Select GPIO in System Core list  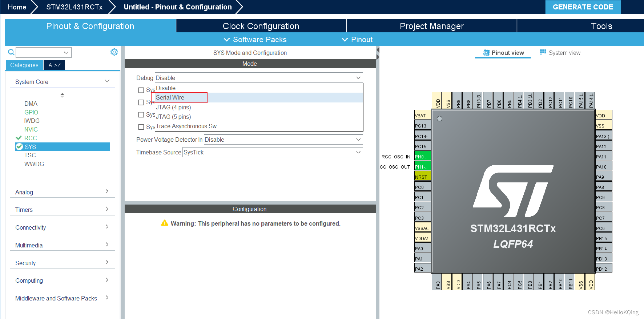tap(31, 112)
